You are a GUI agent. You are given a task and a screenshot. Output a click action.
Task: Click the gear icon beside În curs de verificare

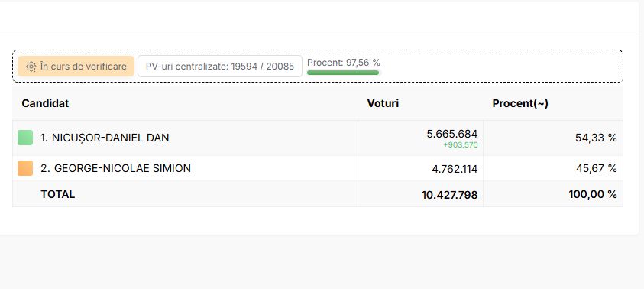pos(31,67)
